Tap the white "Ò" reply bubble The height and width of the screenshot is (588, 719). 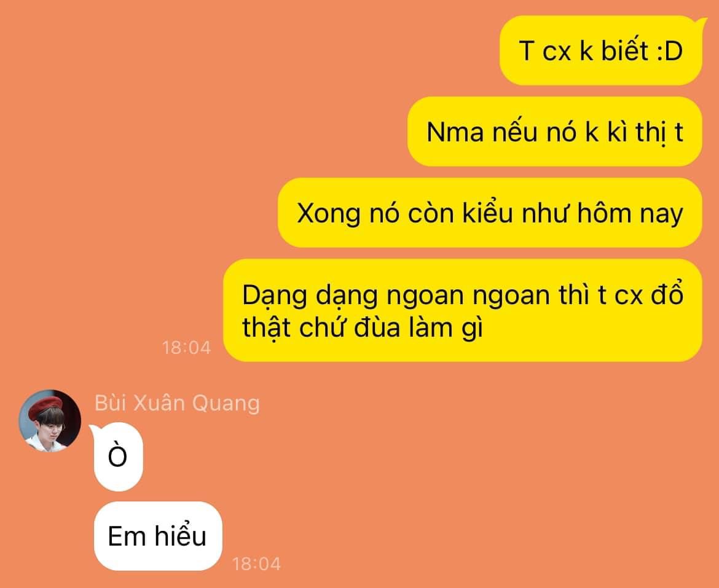coord(119,457)
